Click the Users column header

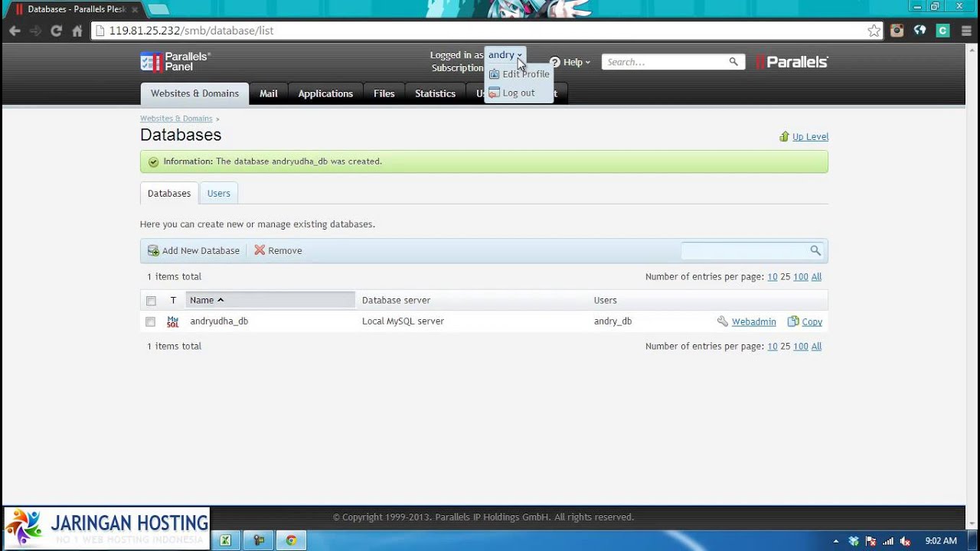point(605,300)
